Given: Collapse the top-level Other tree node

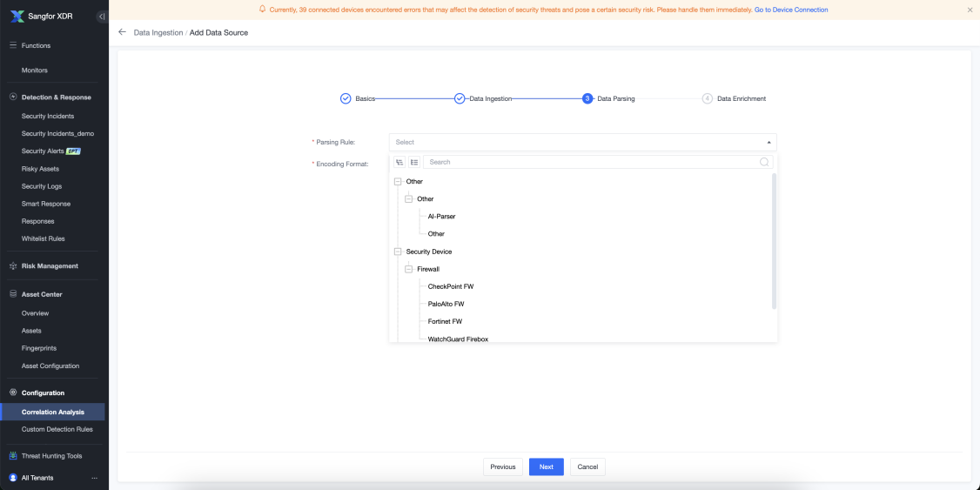Looking at the screenshot, I should pyautogui.click(x=398, y=182).
